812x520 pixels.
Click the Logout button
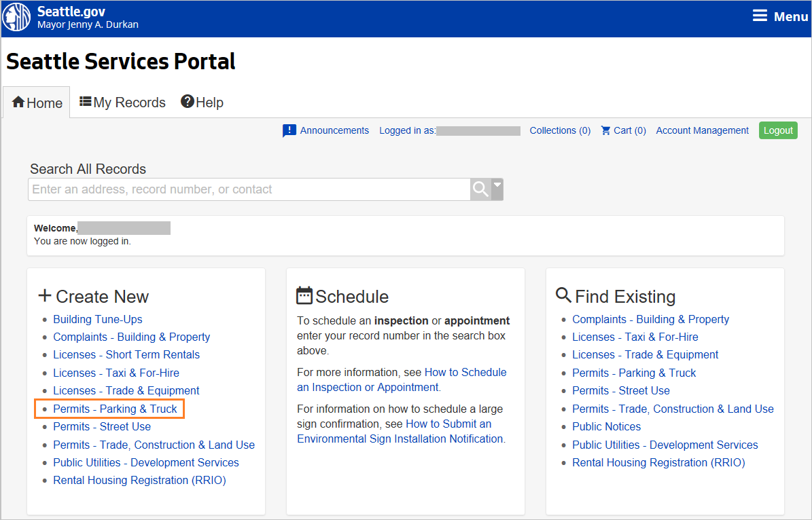point(778,130)
